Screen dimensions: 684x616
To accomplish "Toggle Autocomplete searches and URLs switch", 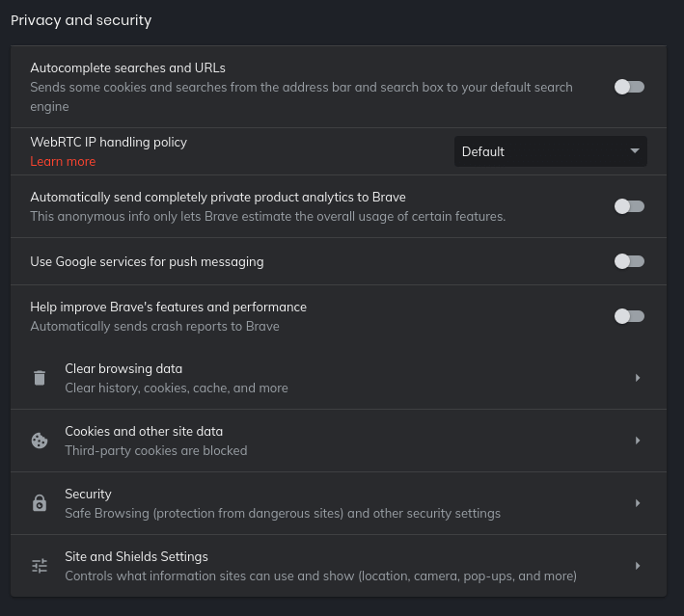I will pos(629,87).
